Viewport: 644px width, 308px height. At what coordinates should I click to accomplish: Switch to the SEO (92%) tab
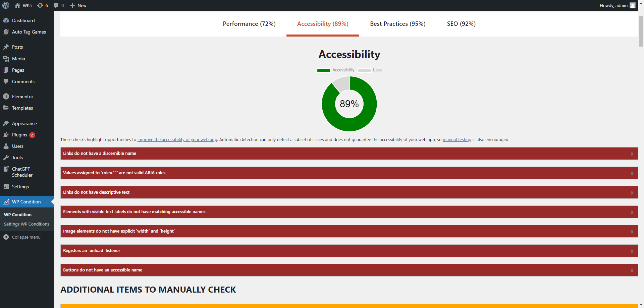point(461,24)
